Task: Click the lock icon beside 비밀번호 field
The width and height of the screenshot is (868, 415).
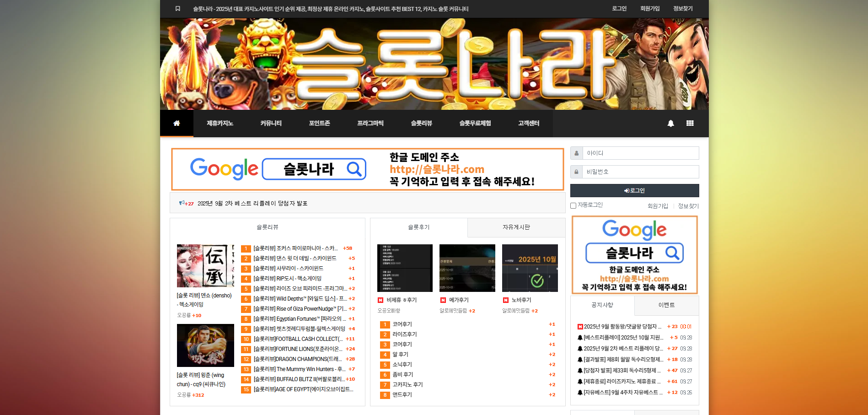Action: 576,172
